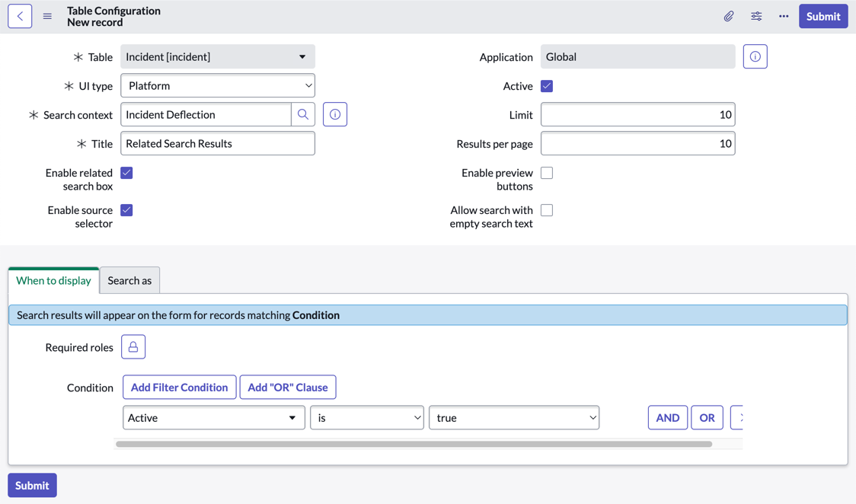
Task: Open the condition value 'true' dropdown
Action: tap(514, 418)
